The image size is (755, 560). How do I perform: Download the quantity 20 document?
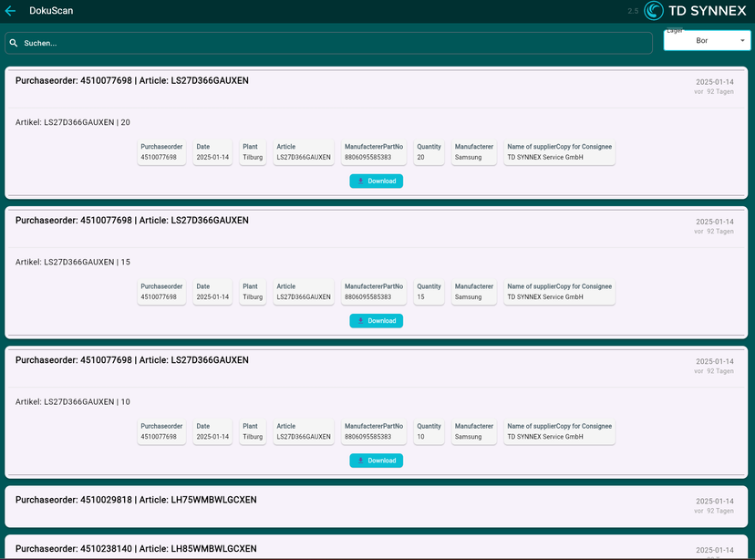click(376, 181)
